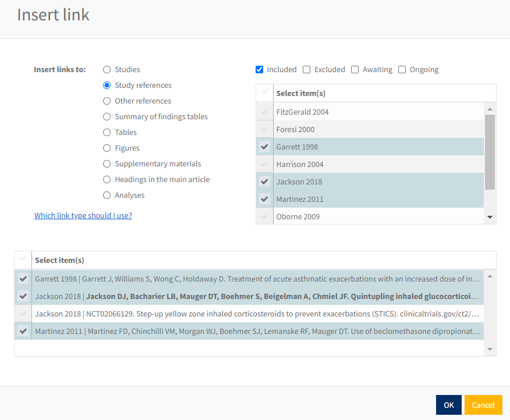
Task: Toggle checkmark for Garrett 1998 study
Action: tap(265, 147)
